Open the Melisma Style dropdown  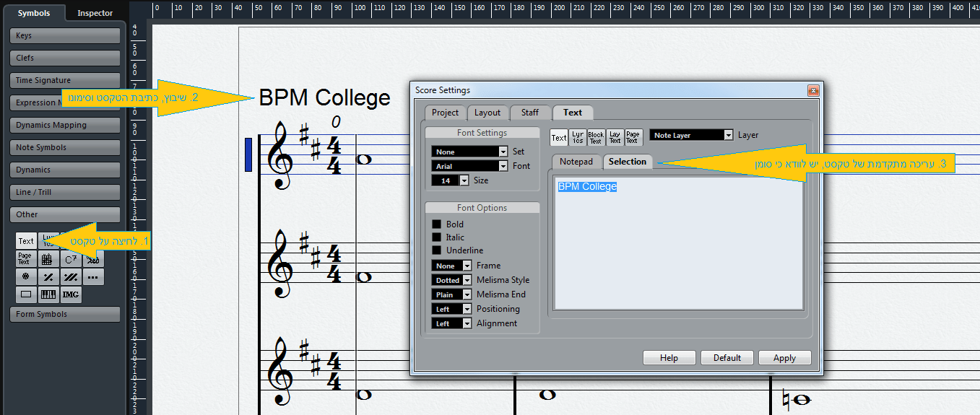click(x=452, y=280)
